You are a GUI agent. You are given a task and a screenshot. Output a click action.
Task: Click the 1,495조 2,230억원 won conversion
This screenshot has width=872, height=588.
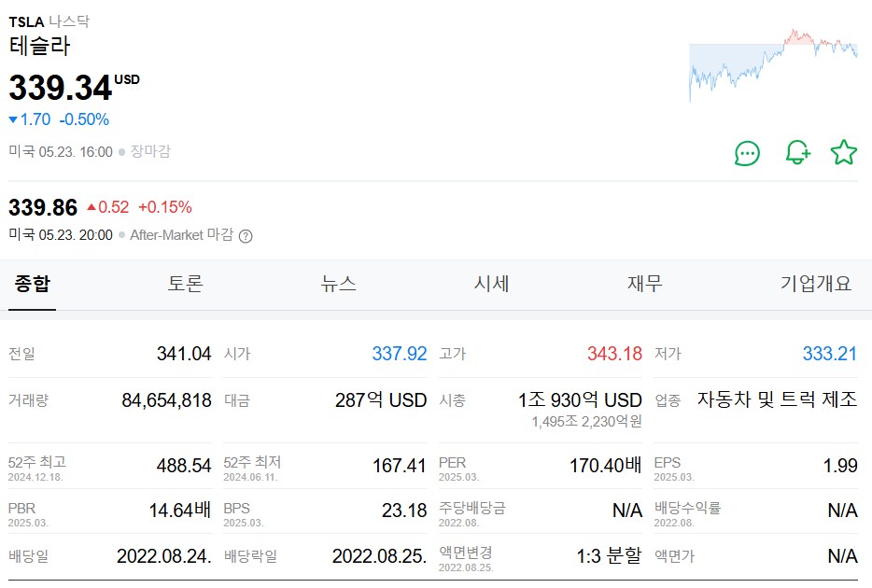[x=586, y=422]
